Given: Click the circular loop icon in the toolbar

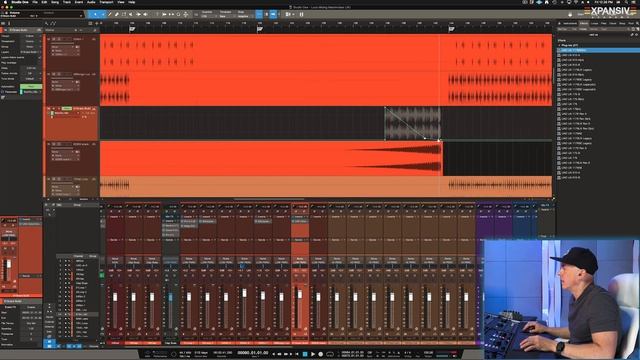Looking at the screenshot, I should pyautogui.click(x=178, y=15).
